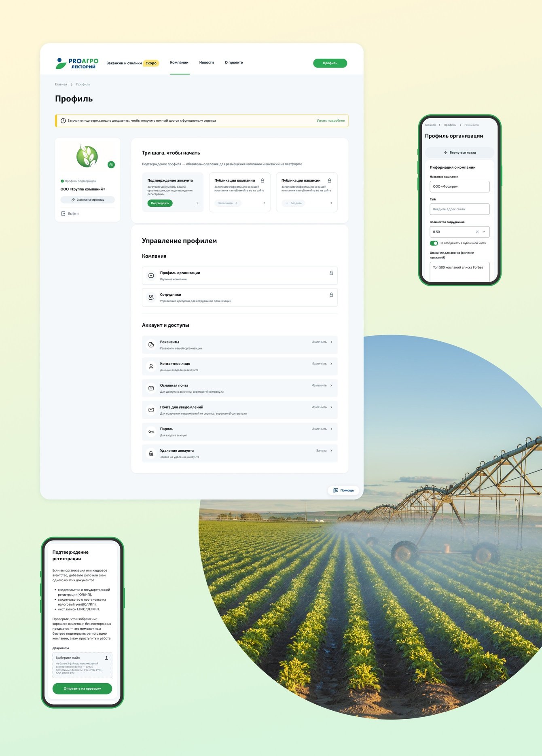Click the announcement description text area
The image size is (542, 756).
tap(459, 272)
